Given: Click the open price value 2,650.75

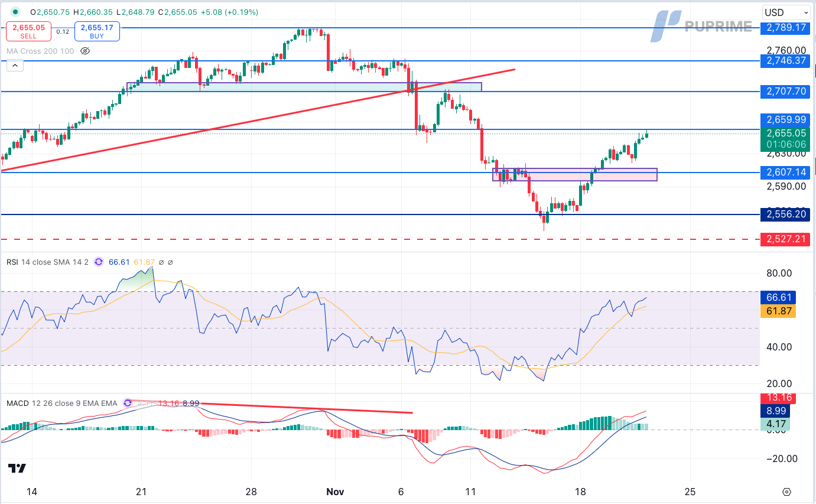Looking at the screenshot, I should point(53,12).
